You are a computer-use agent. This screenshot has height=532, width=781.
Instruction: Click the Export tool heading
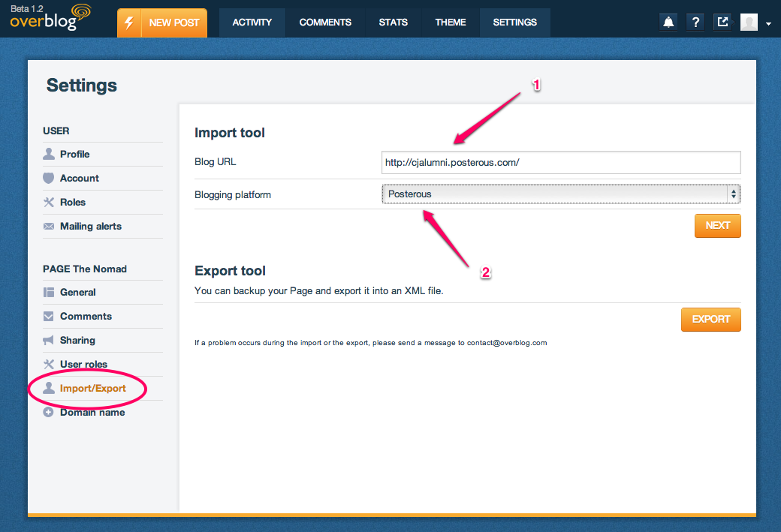point(230,271)
